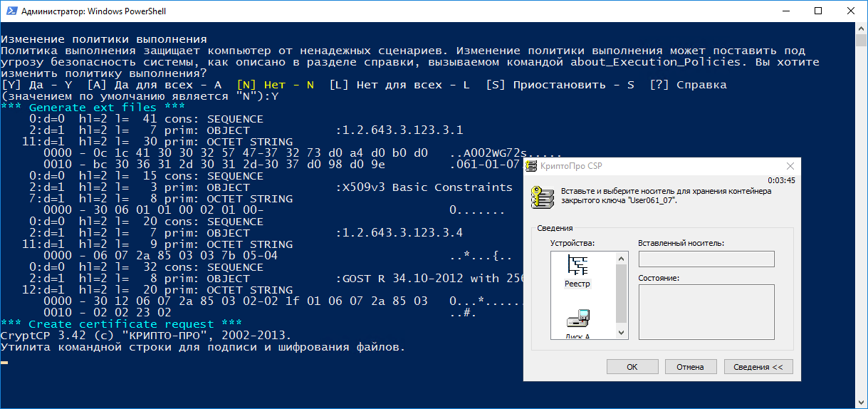Maximize the PowerShell window

point(818,11)
